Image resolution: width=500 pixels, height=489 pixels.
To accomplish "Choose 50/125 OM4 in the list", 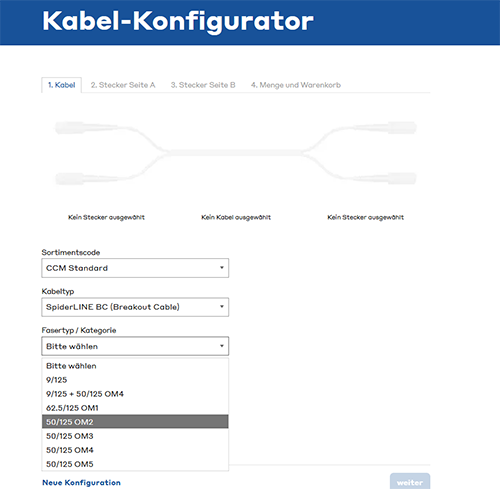I will [135, 450].
